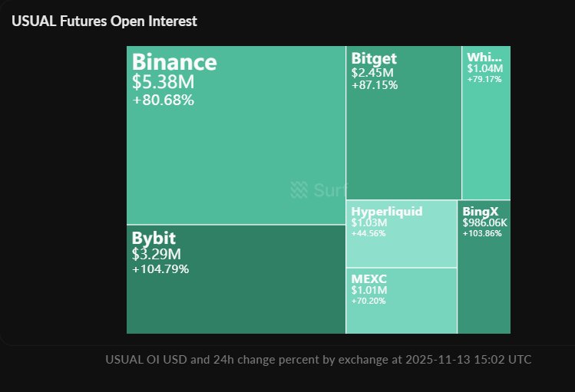Click BingX's +103.86% change label

[x=482, y=232]
